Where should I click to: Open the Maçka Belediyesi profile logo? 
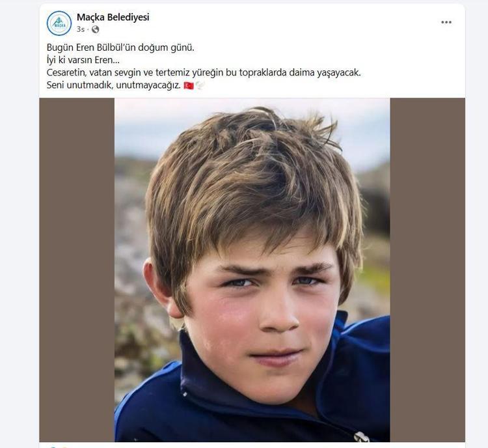coord(59,23)
